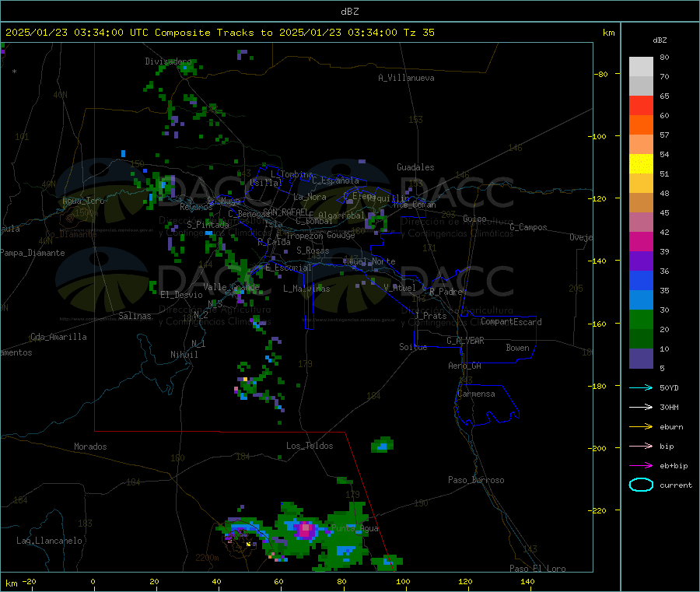Viewport: 700px width, 592px height.
Task: Click the 'Bowen' map label
Action: point(517,348)
